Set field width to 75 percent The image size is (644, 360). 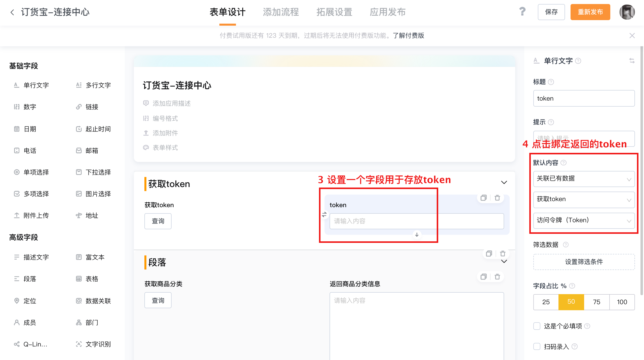pyautogui.click(x=597, y=302)
